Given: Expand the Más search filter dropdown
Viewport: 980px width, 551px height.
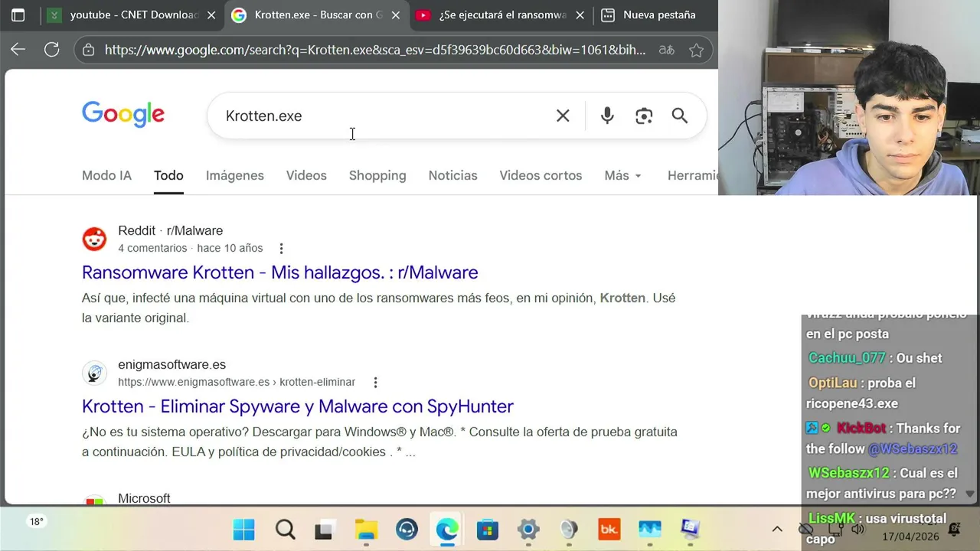Looking at the screenshot, I should 622,175.
